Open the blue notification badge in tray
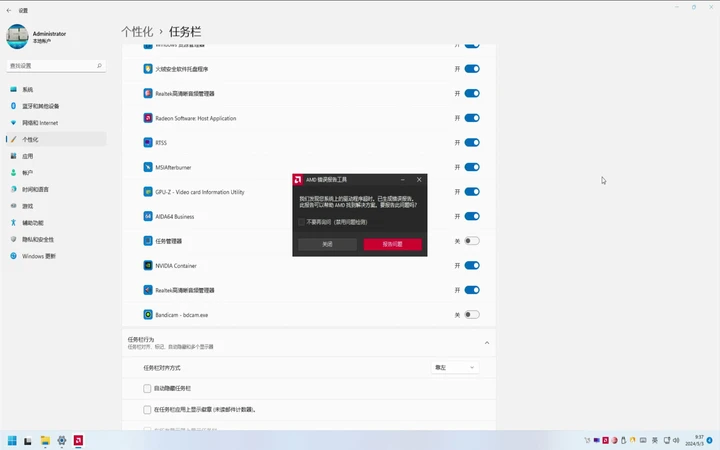The height and width of the screenshot is (450, 720). [709, 440]
